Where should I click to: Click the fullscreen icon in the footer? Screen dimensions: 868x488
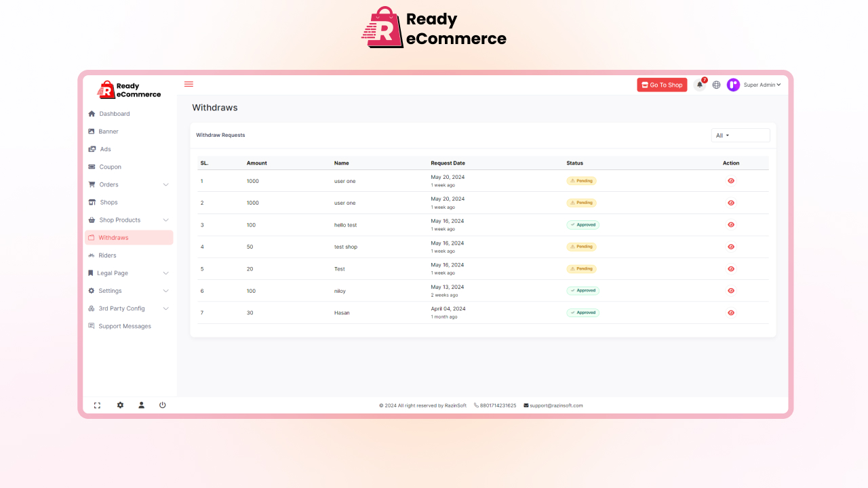(x=97, y=405)
